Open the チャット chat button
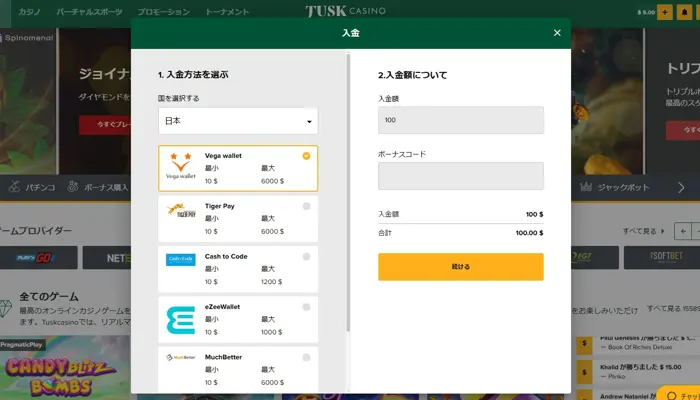Viewport: 700px width, 400px height. [679, 395]
